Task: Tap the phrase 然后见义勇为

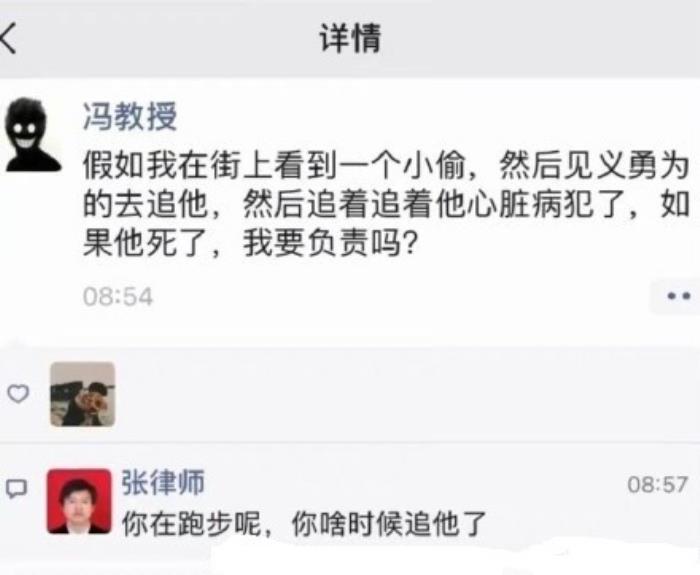Action: click(594, 166)
